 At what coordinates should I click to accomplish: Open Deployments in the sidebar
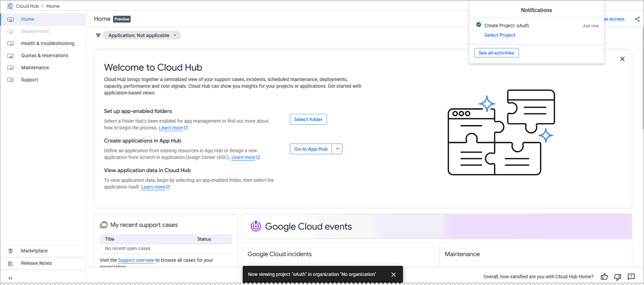[x=43, y=32]
